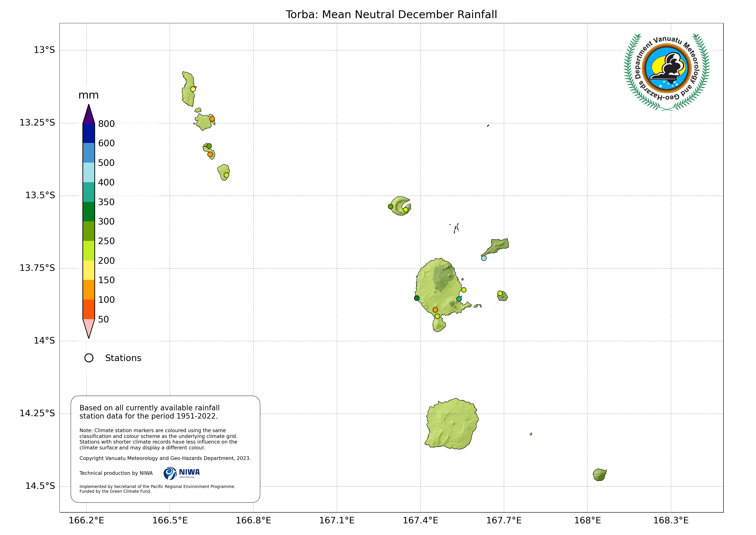Click the dark green station on west coast

(x=417, y=298)
